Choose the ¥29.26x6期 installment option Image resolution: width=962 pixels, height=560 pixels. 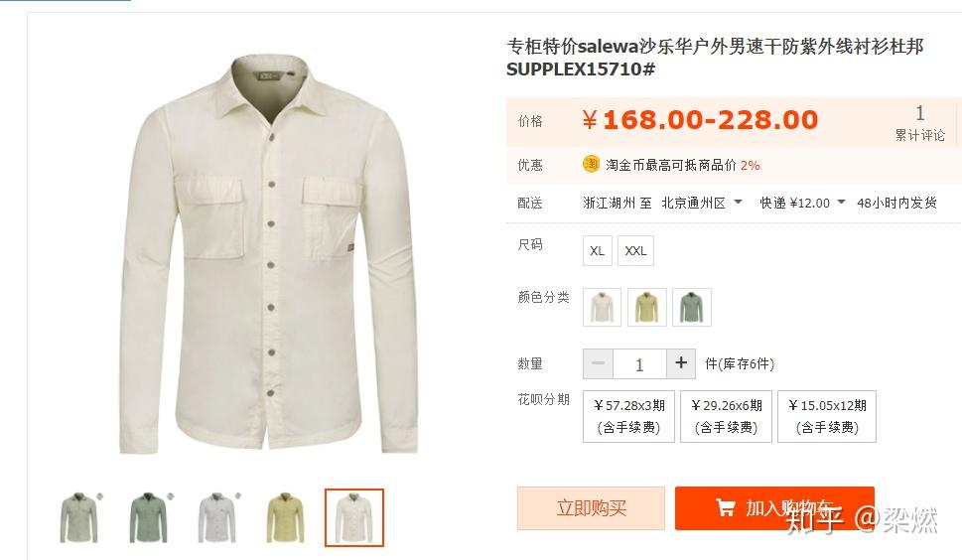pos(727,416)
